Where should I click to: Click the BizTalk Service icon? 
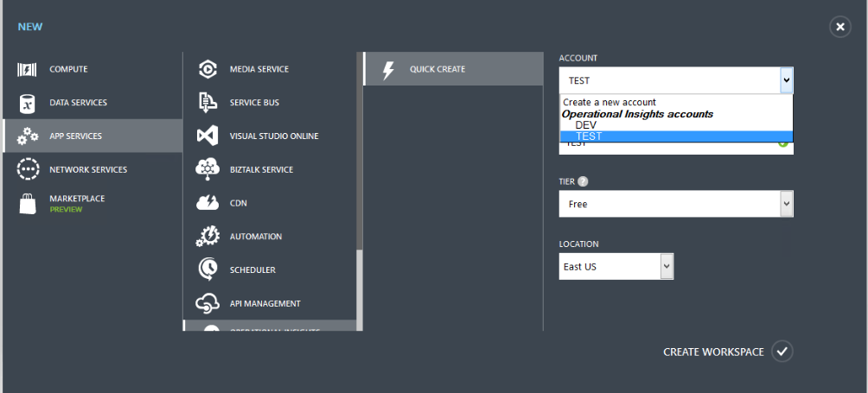click(x=207, y=169)
